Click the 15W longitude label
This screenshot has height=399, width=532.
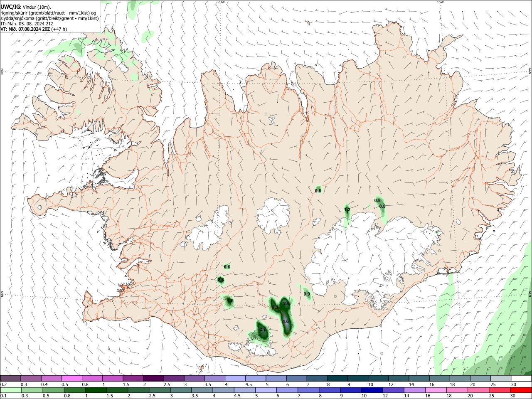(x=440, y=2)
